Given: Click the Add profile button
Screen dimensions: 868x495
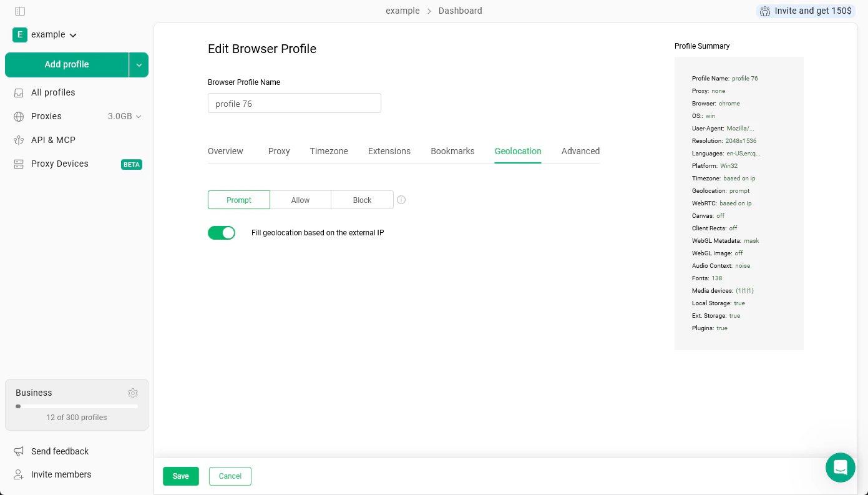Looking at the screenshot, I should pos(67,65).
